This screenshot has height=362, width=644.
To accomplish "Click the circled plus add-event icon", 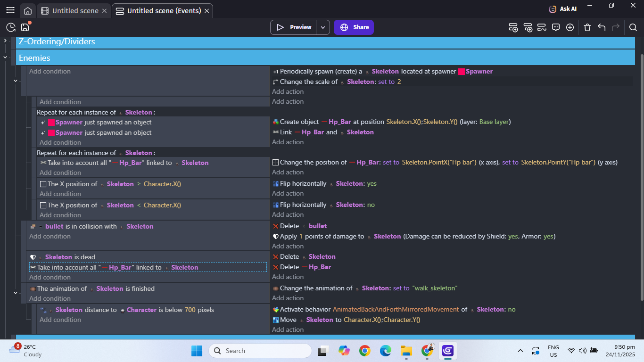I will [x=570, y=27].
